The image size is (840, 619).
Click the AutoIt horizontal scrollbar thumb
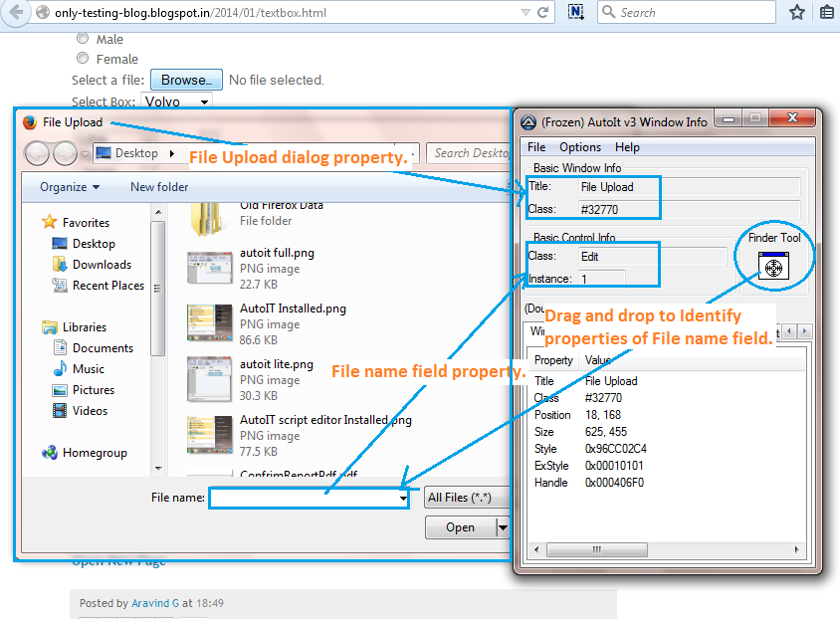click(597, 549)
